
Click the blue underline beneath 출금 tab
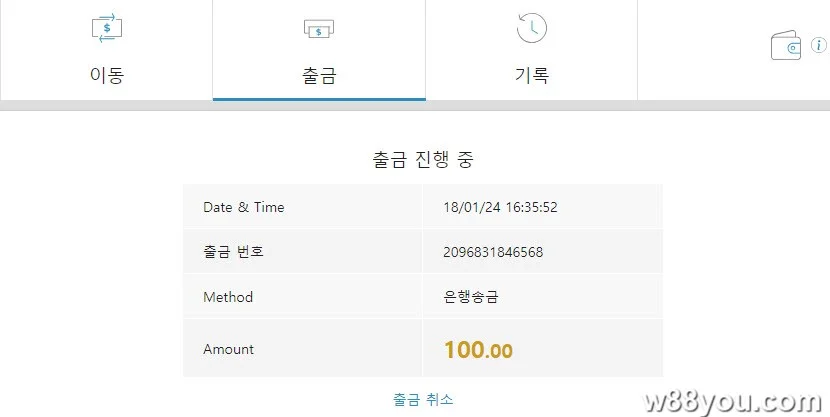[x=319, y=99]
